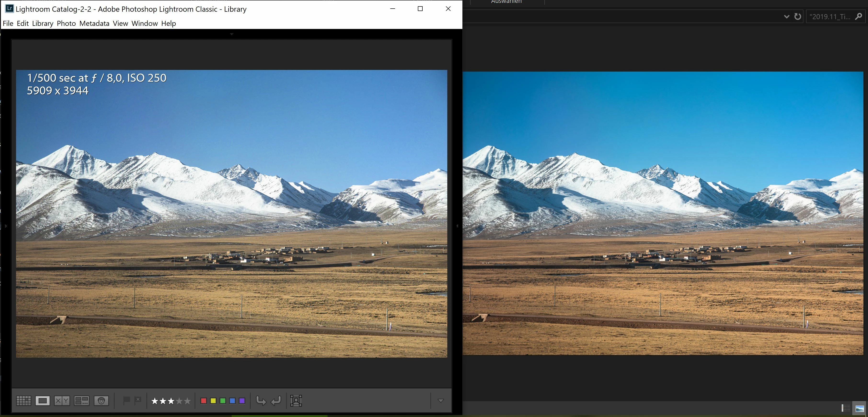Click the Draw Face Region icon
The height and width of the screenshot is (417, 868).
coord(296,400)
